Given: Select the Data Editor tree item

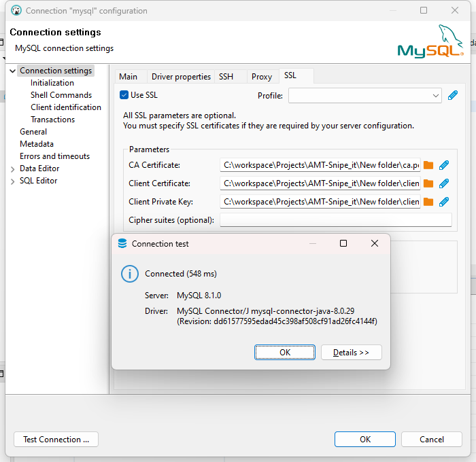Looking at the screenshot, I should tap(39, 168).
